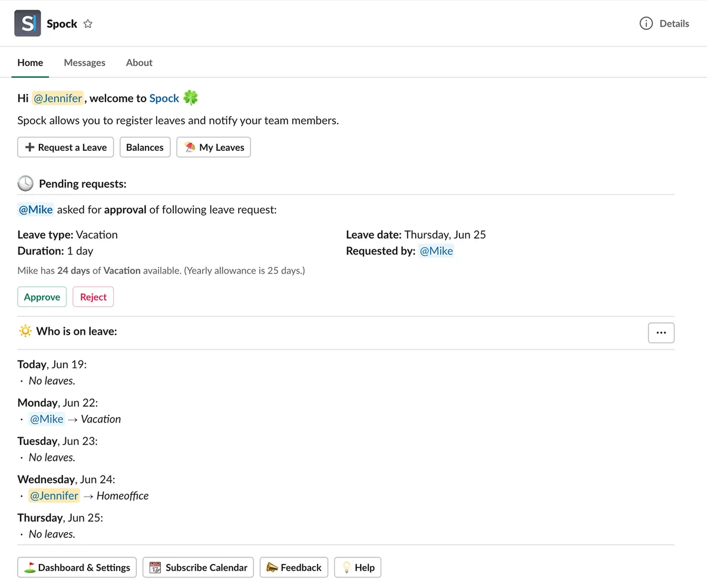The image size is (707, 588).
Task: Open My Leaves with umbrella icon
Action: tap(214, 147)
